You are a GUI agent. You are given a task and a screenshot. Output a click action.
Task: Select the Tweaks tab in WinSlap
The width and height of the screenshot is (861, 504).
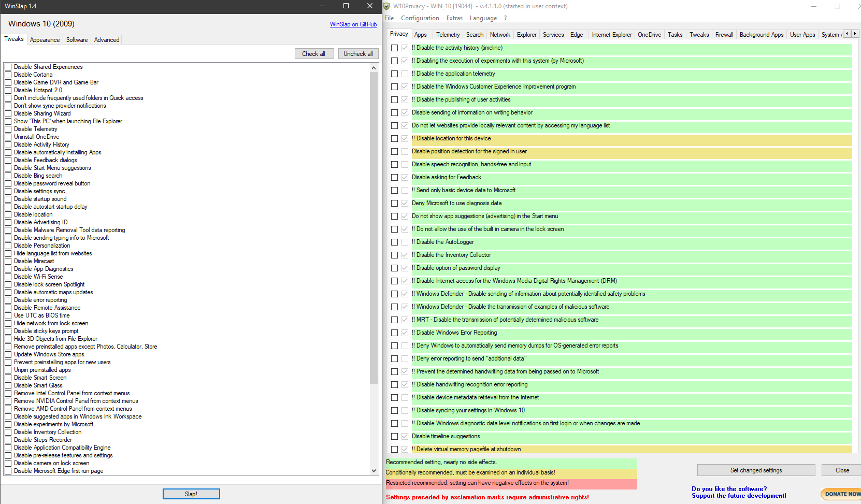[x=14, y=39]
